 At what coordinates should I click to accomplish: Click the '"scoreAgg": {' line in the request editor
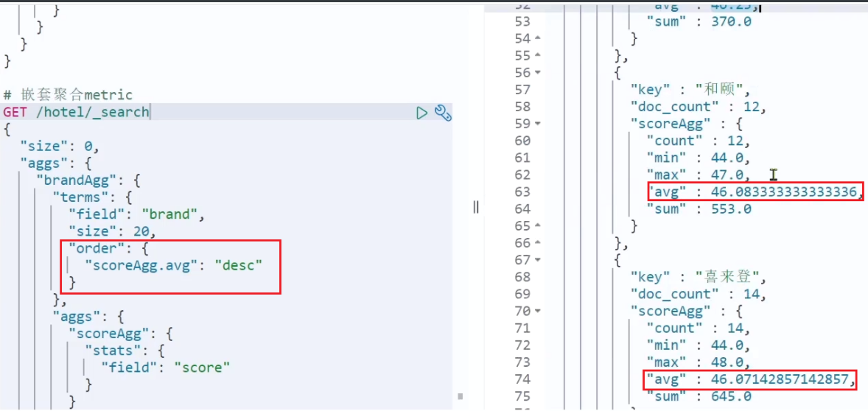coord(122,334)
